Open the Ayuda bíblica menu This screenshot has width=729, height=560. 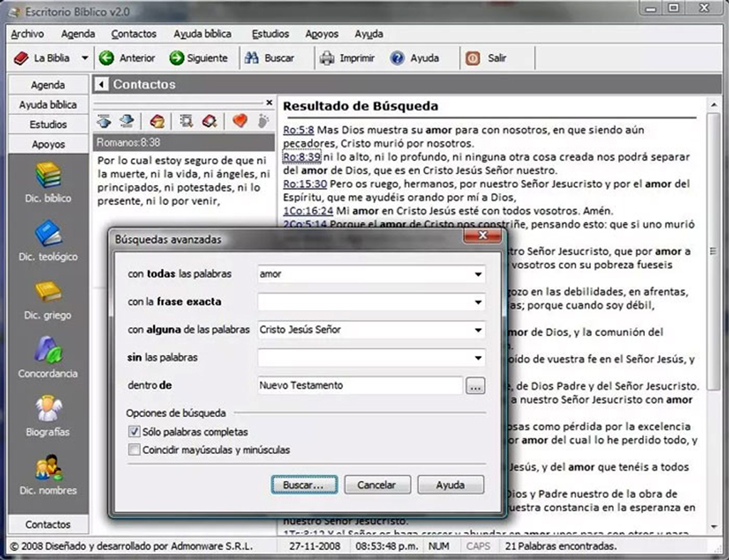point(202,34)
